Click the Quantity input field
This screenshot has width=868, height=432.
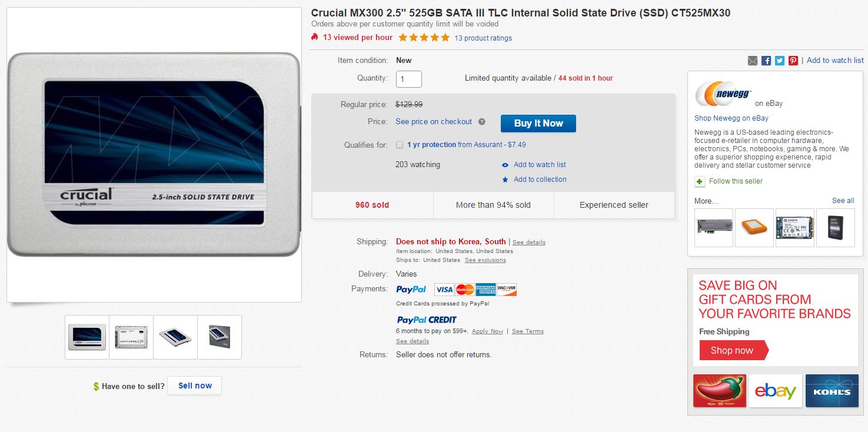[x=409, y=79]
